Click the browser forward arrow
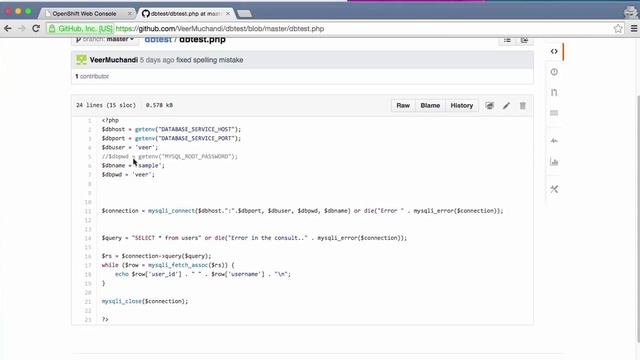Viewport: 640px width, 360px height. click(x=22, y=29)
